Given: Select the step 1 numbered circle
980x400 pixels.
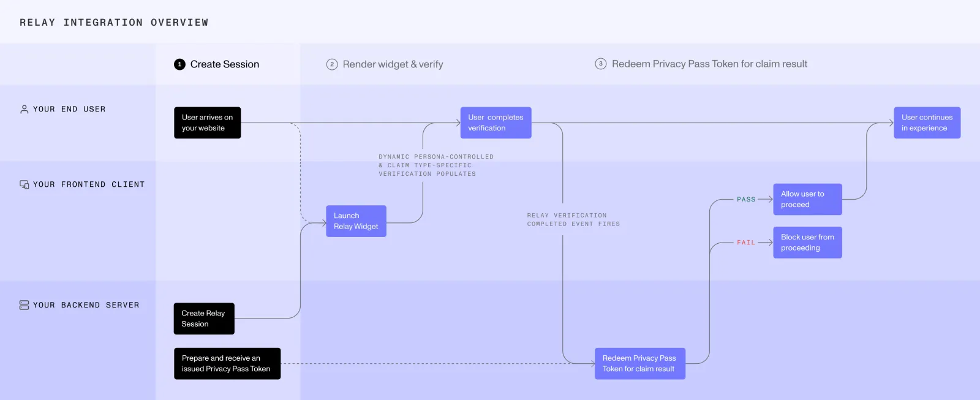Looking at the screenshot, I should tap(179, 64).
